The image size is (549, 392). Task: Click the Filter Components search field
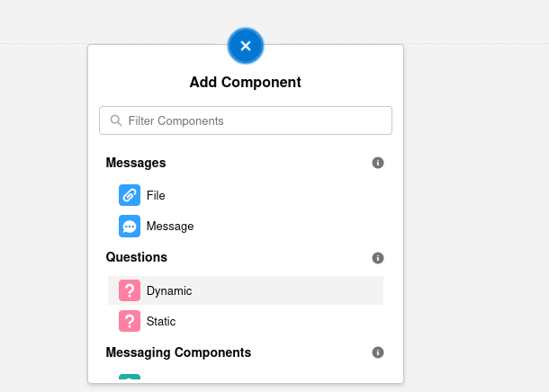click(246, 120)
